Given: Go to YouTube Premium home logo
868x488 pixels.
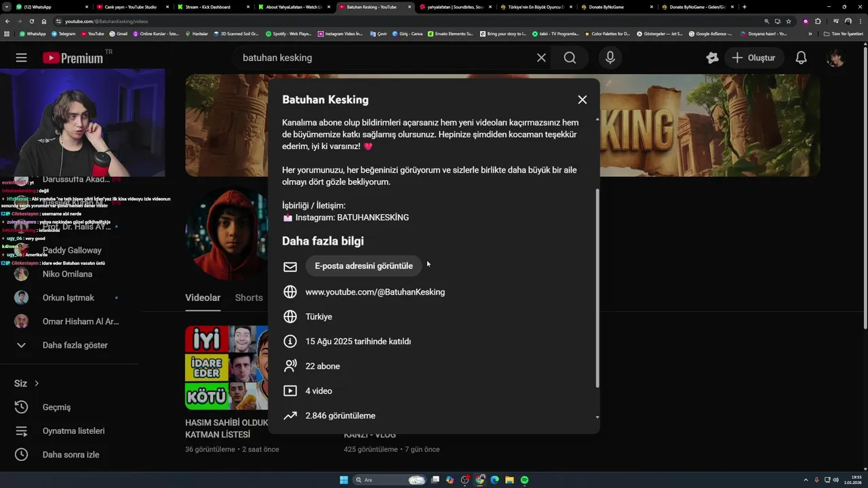Looking at the screenshot, I should [73, 58].
